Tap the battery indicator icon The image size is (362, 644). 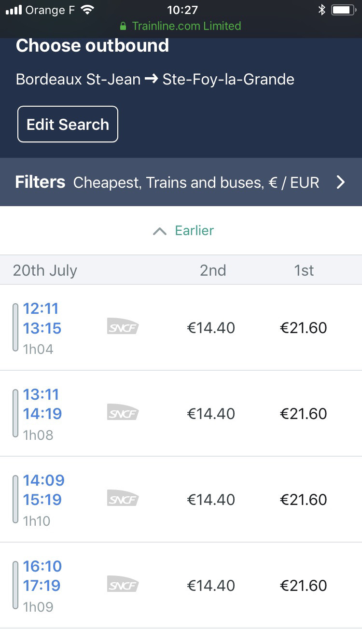343,10
